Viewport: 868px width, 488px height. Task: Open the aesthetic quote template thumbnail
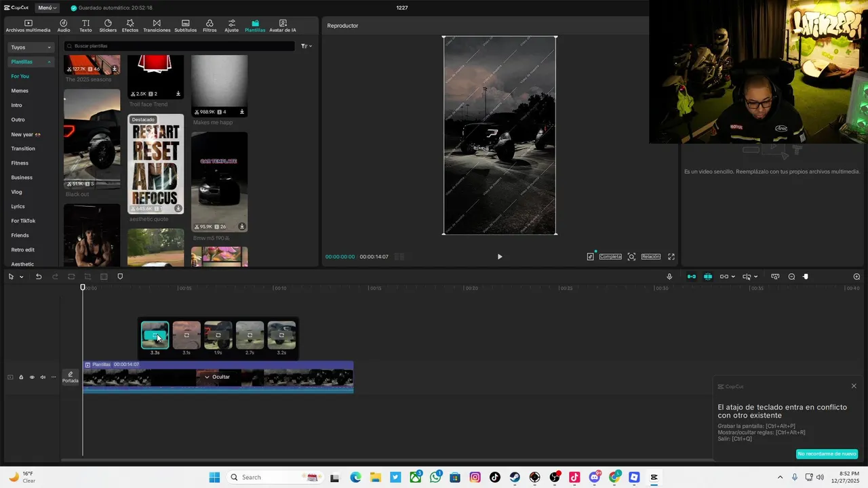156,163
